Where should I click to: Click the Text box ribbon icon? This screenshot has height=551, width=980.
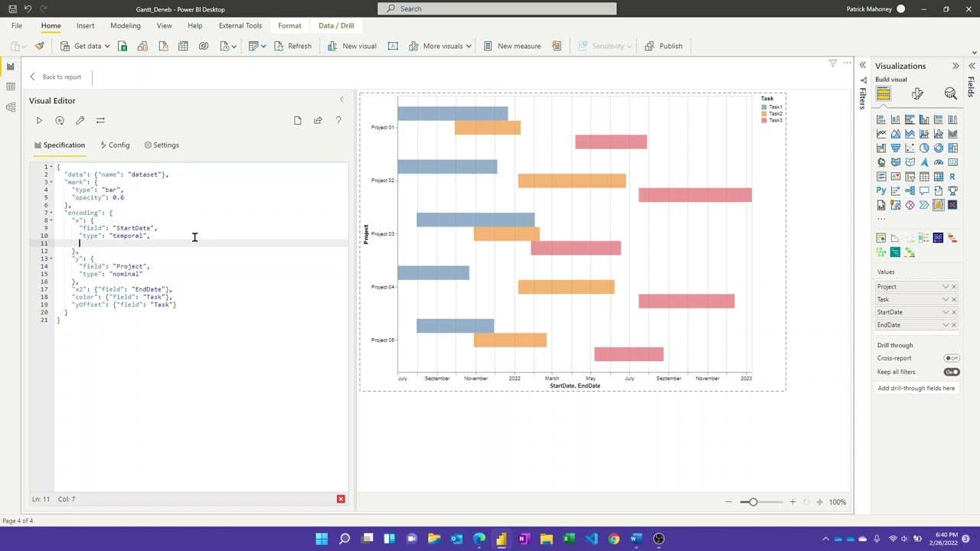point(393,46)
